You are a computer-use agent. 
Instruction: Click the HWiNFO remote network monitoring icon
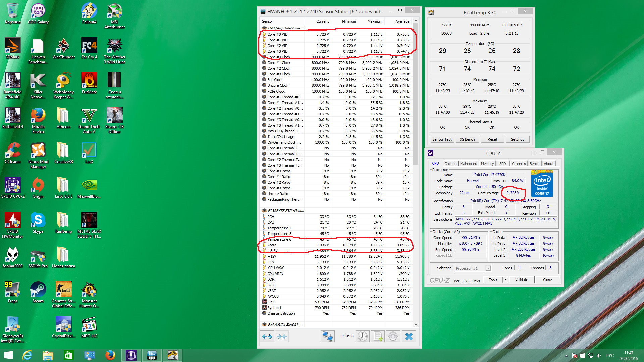327,336
